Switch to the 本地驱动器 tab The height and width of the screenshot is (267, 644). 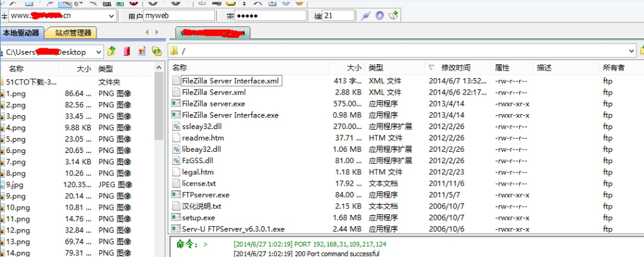(x=21, y=33)
